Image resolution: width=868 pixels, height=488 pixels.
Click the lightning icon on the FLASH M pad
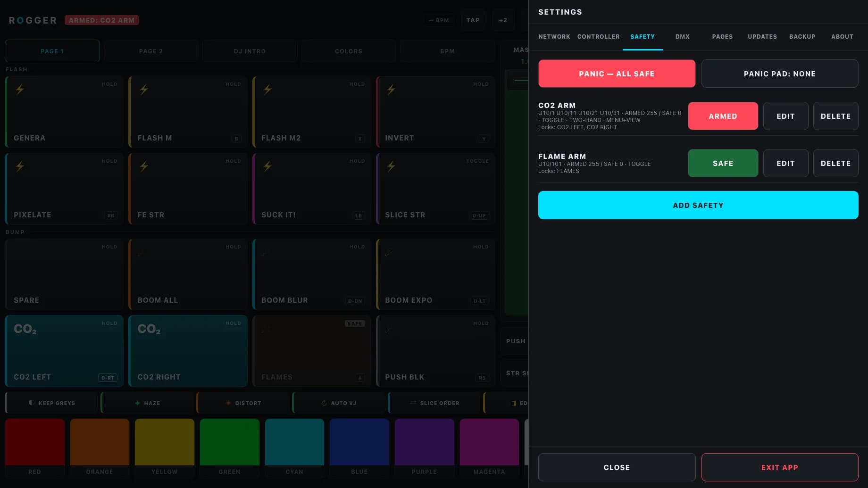pos(144,89)
